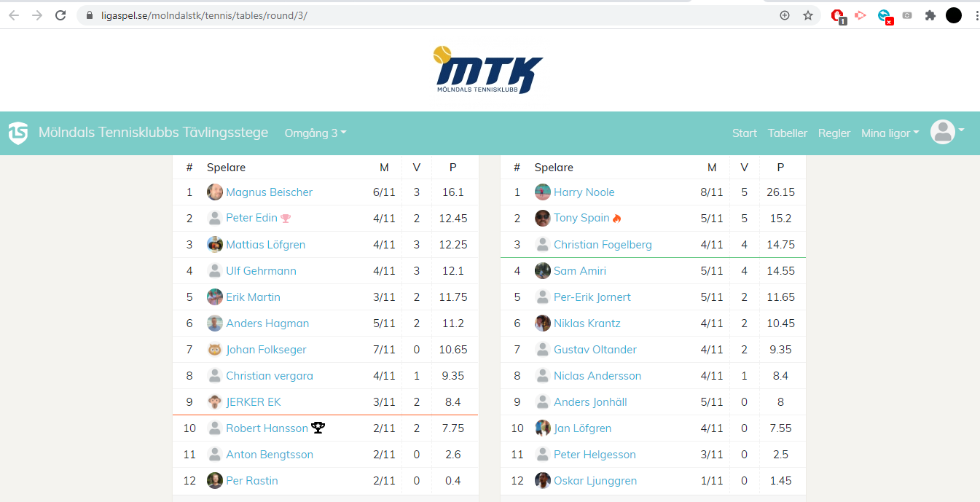Image resolution: width=980 pixels, height=502 pixels.
Task: Click the Mölndals Tennisklubbs Tävlingsstege title
Action: [x=153, y=133]
